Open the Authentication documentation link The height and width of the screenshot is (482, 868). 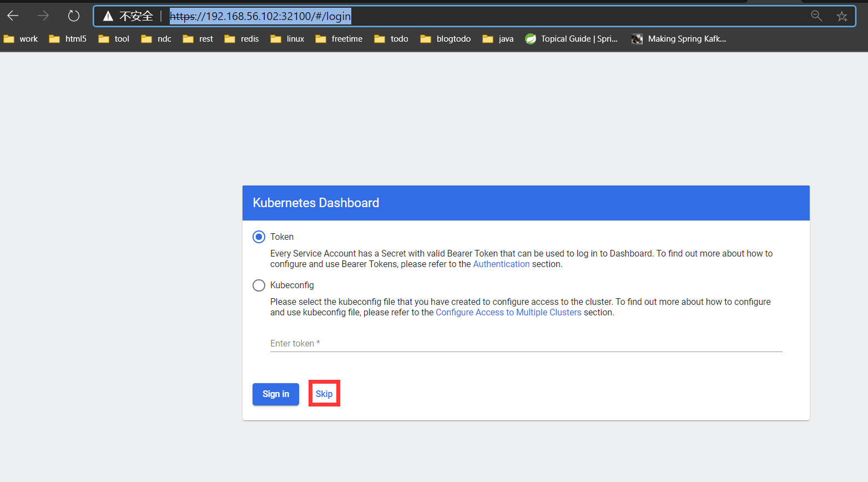point(501,264)
